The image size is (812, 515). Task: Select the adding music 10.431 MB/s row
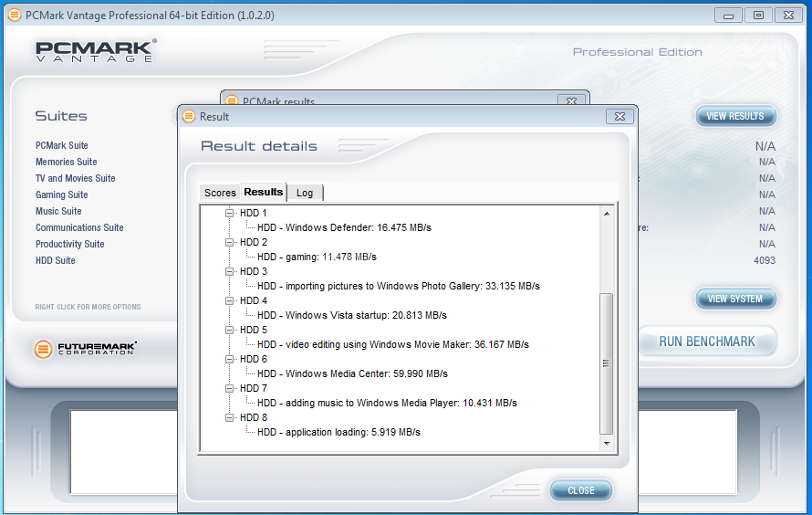click(x=388, y=403)
